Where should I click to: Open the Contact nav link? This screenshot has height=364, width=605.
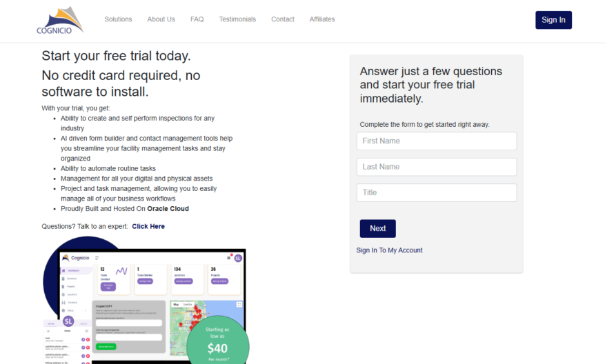click(x=282, y=19)
